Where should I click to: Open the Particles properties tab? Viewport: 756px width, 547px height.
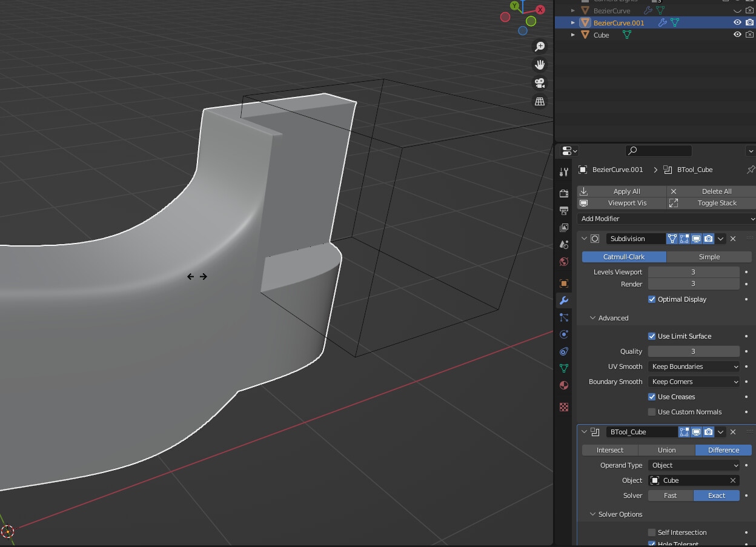[x=564, y=317]
